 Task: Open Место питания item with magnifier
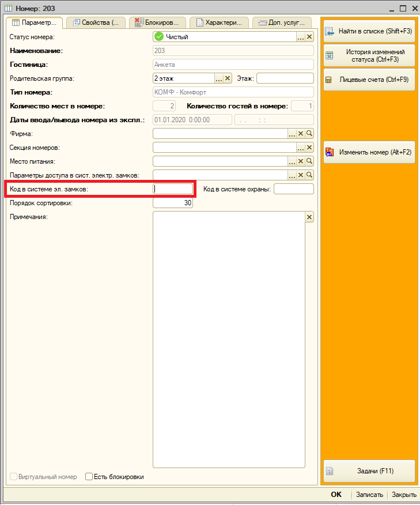(309, 161)
